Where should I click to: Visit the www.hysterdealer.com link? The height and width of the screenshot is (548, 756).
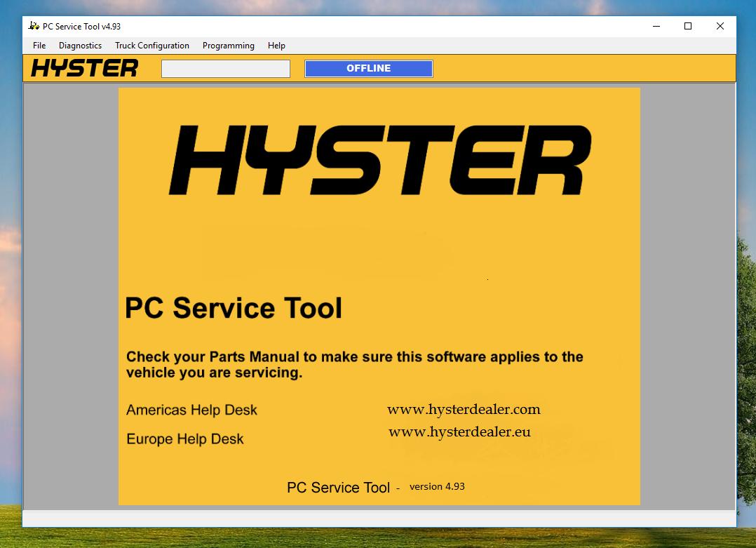464,409
